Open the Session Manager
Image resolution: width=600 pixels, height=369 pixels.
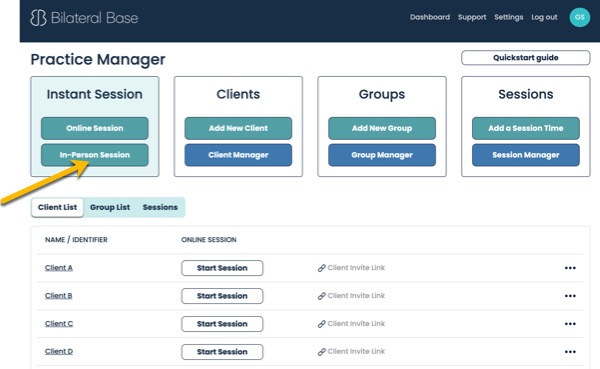tap(526, 155)
